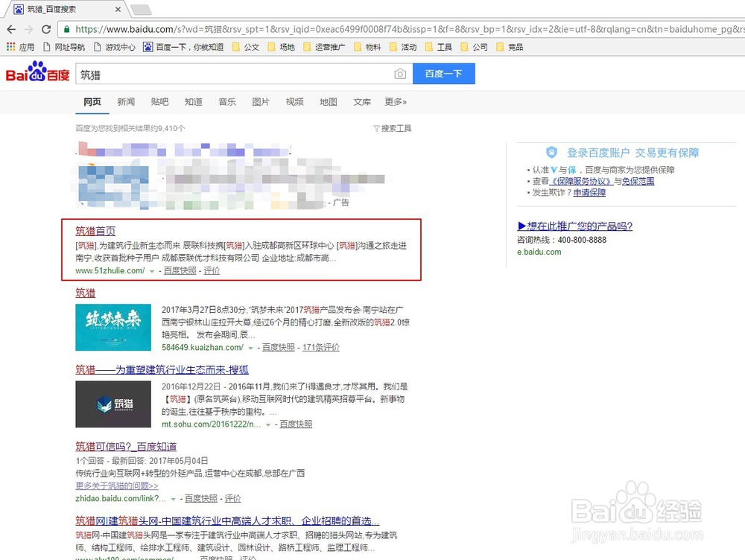Click 申请保障 link
This screenshot has width=745, height=560.
pos(589,192)
